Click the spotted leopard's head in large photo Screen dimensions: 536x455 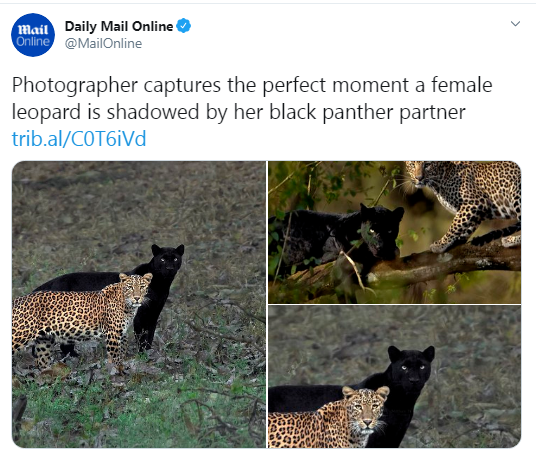(137, 289)
